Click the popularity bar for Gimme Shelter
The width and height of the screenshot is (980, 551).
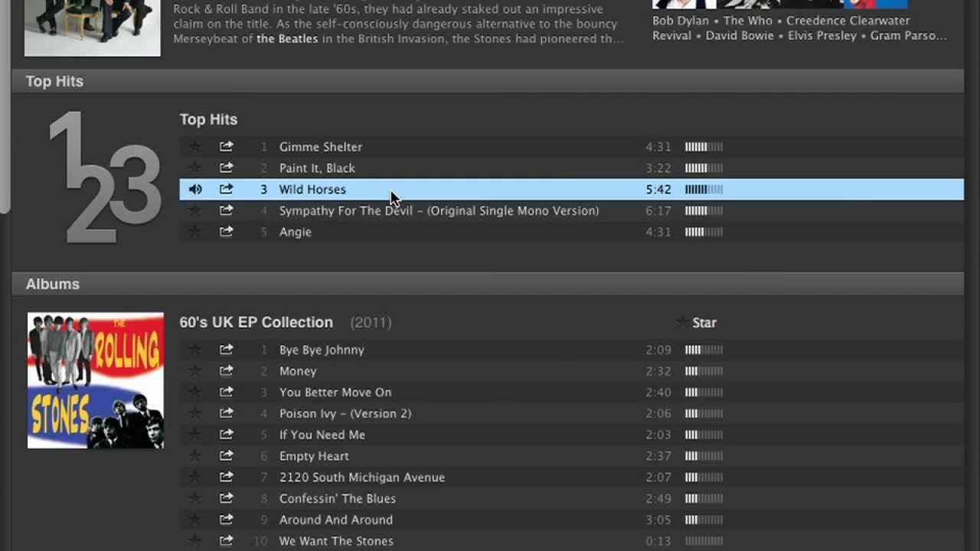click(704, 147)
